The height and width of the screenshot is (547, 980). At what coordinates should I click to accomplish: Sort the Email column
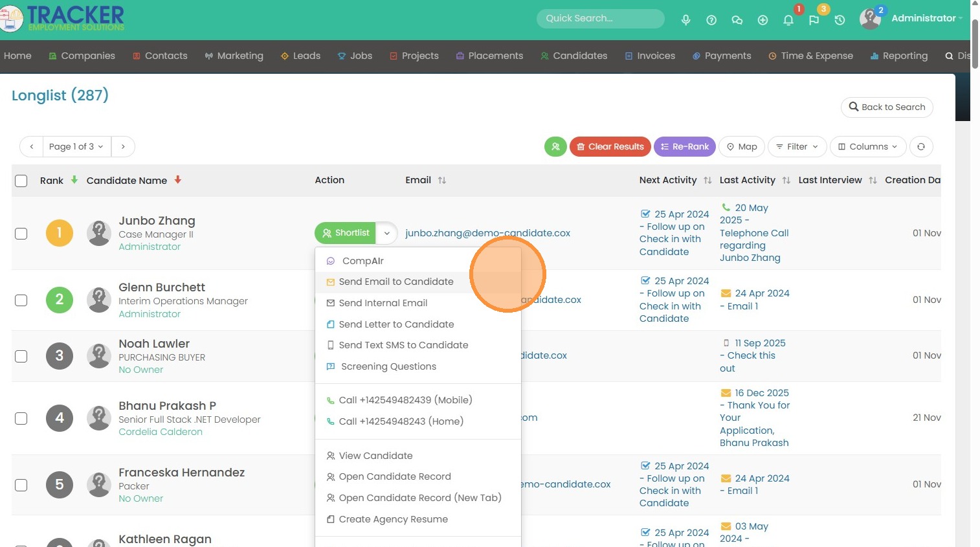[442, 181]
